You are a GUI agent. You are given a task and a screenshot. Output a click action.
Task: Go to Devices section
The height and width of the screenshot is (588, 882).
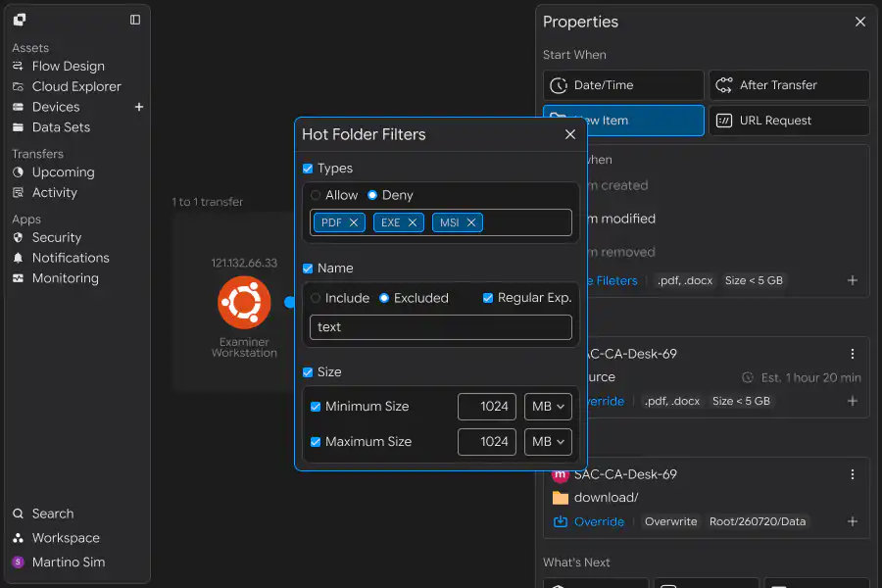[x=56, y=107]
